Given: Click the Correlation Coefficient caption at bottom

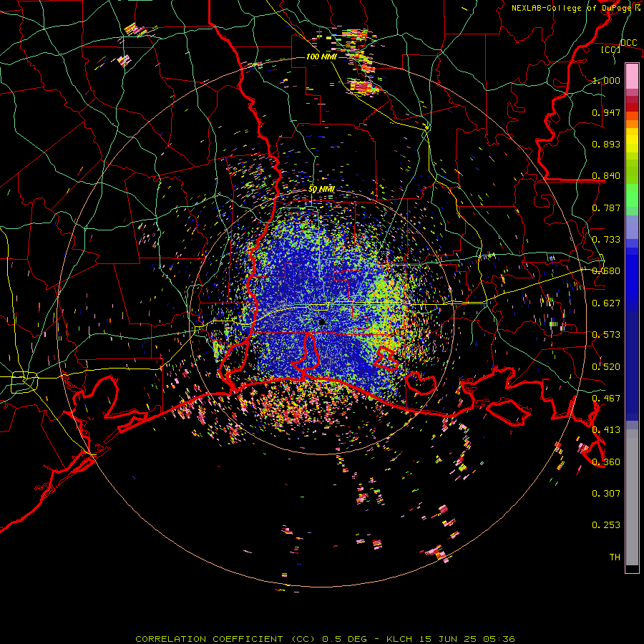Looking at the screenshot, I should 325,639.
